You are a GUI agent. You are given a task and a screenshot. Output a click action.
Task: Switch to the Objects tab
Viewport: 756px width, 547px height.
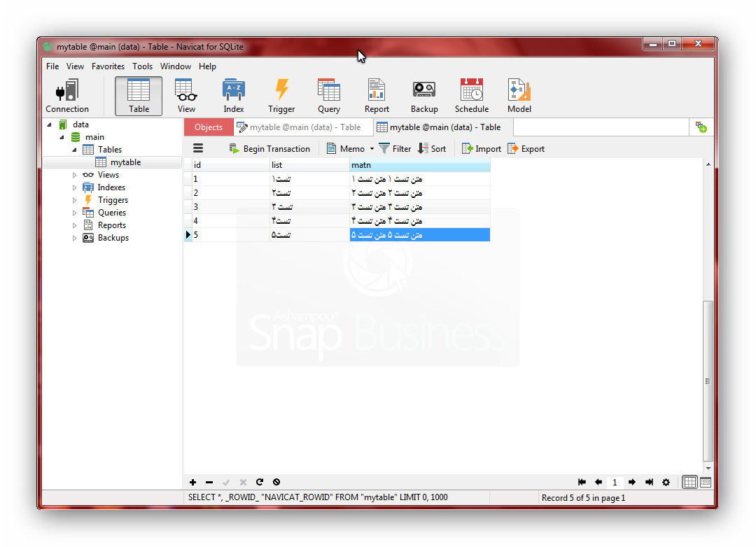209,127
